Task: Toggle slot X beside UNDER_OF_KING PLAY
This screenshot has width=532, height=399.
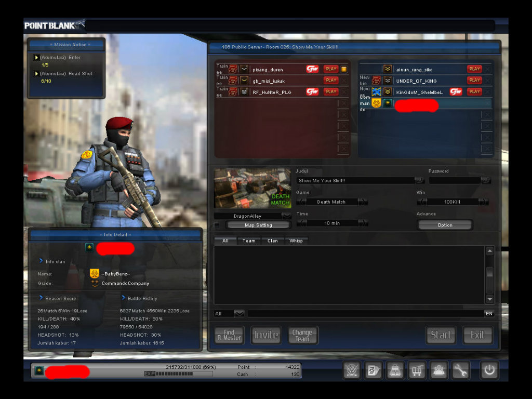Action: pos(487,81)
